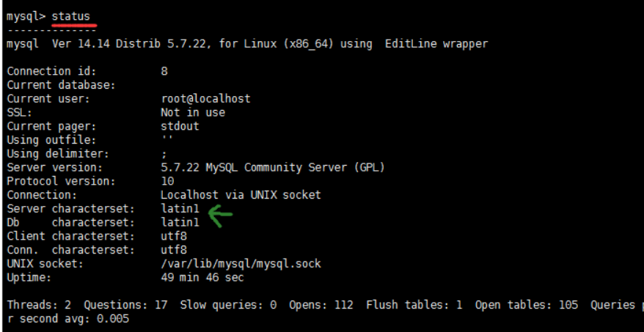This screenshot has height=332, width=644.
Task: Click the underlined status command
Action: [72, 15]
